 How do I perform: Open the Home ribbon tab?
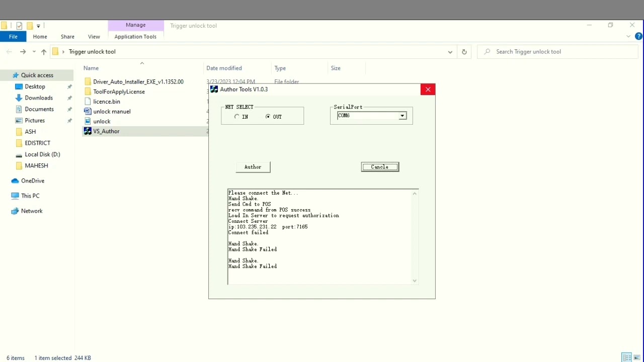tap(40, 37)
